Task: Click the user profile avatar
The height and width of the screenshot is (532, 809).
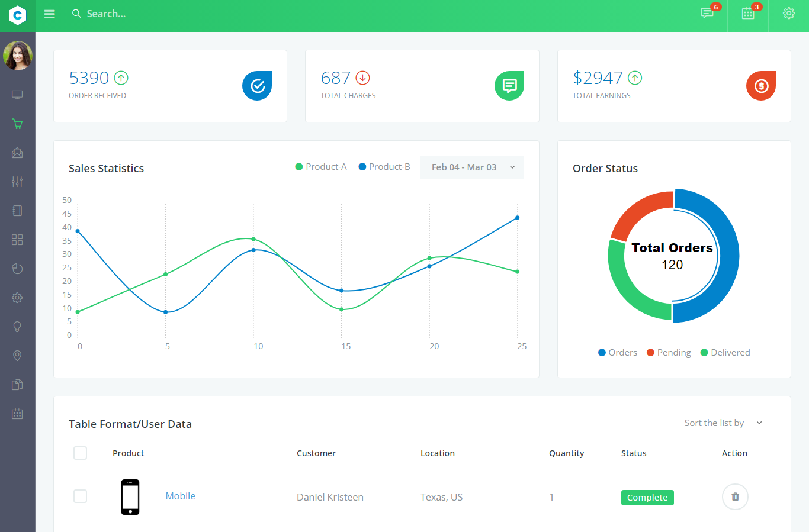Action: [x=18, y=56]
